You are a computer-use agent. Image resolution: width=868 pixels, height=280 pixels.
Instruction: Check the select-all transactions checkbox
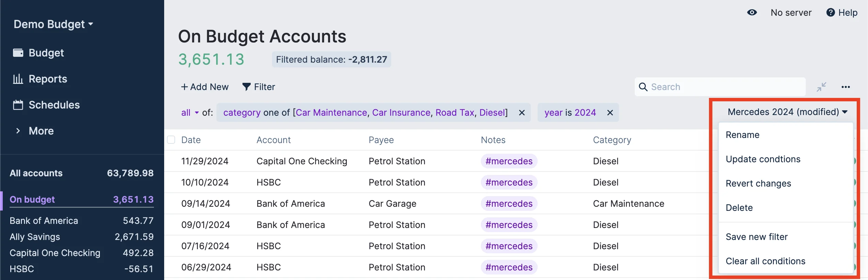pos(171,140)
